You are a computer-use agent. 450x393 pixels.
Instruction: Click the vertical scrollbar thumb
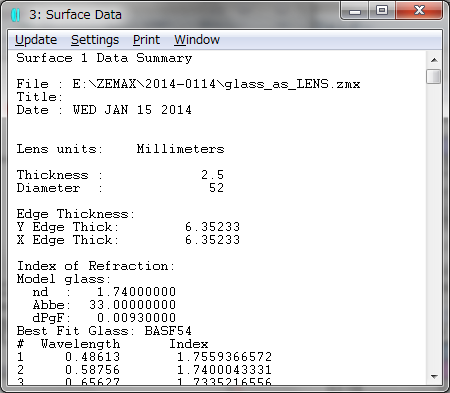[434, 76]
